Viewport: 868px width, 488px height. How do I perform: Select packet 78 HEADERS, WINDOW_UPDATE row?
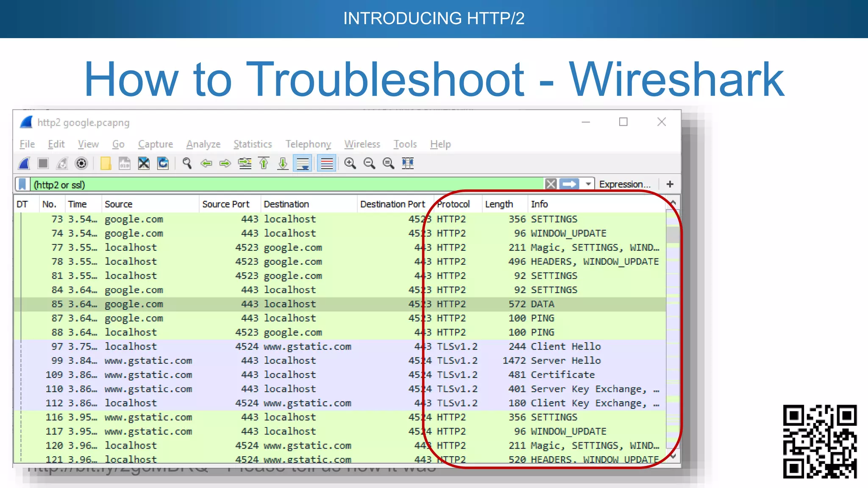pos(340,262)
